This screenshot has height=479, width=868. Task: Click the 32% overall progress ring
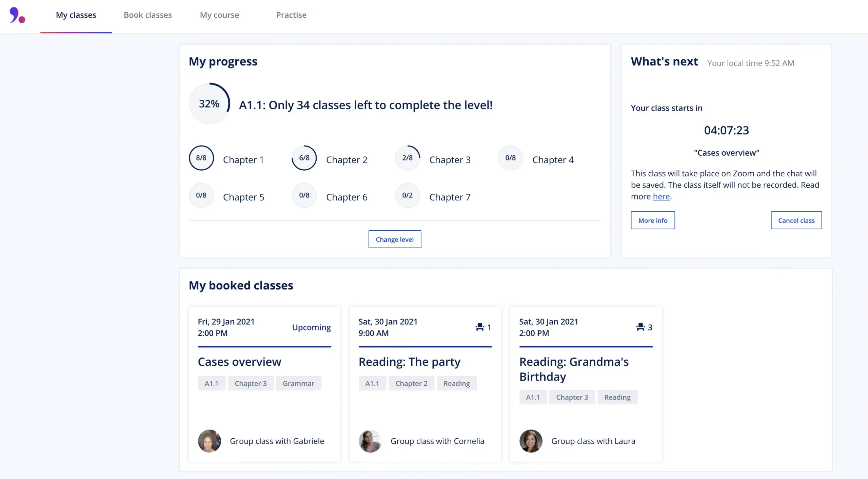(210, 103)
